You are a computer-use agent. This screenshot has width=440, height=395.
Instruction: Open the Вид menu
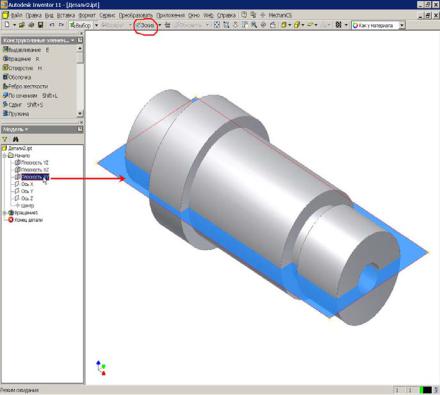point(49,15)
